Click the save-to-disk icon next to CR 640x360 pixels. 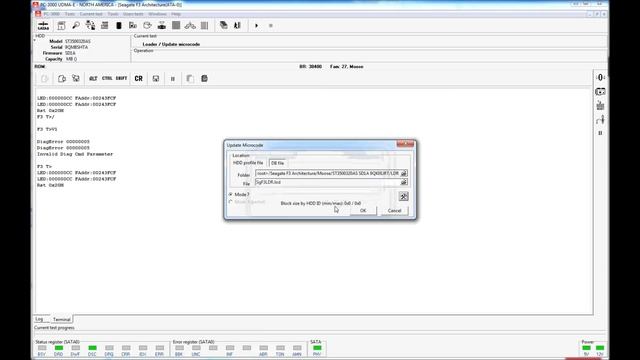[156, 78]
